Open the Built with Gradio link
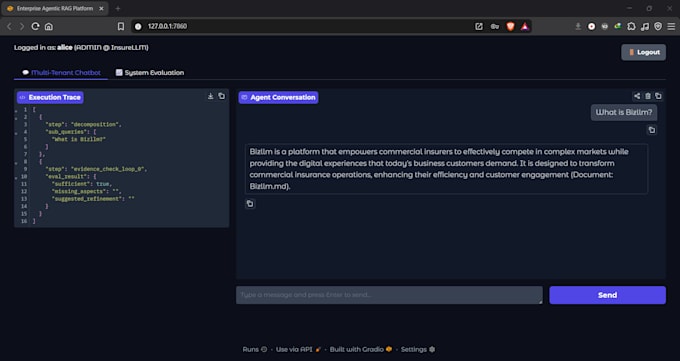The image size is (680, 361). click(x=360, y=349)
